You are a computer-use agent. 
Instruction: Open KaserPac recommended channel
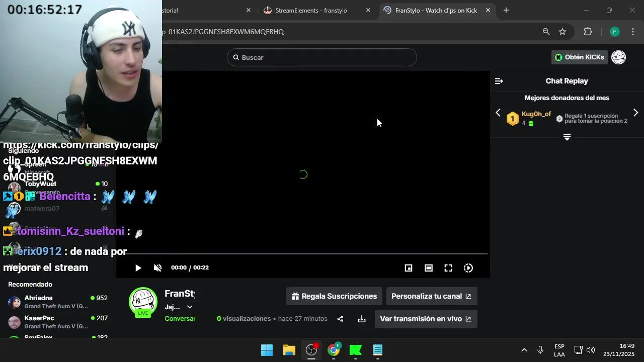click(x=58, y=322)
